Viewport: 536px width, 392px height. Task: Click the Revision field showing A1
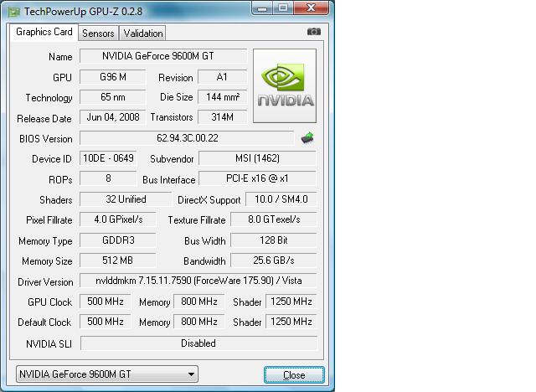click(222, 77)
